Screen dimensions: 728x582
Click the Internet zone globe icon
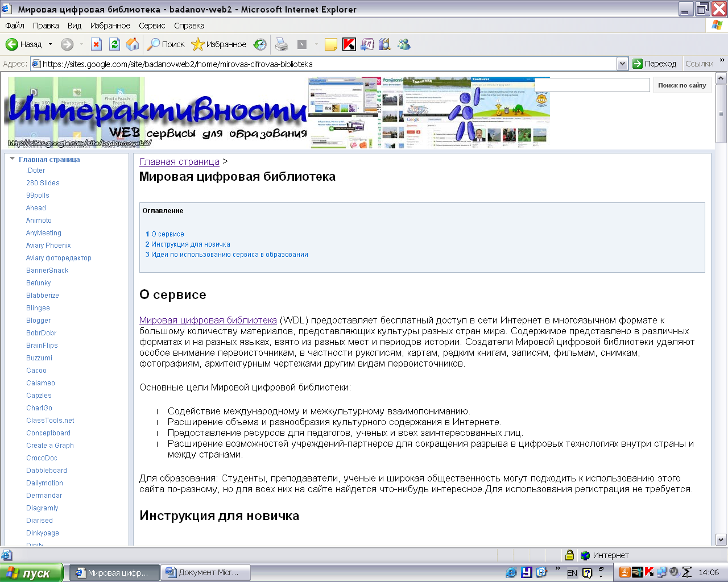coord(585,555)
